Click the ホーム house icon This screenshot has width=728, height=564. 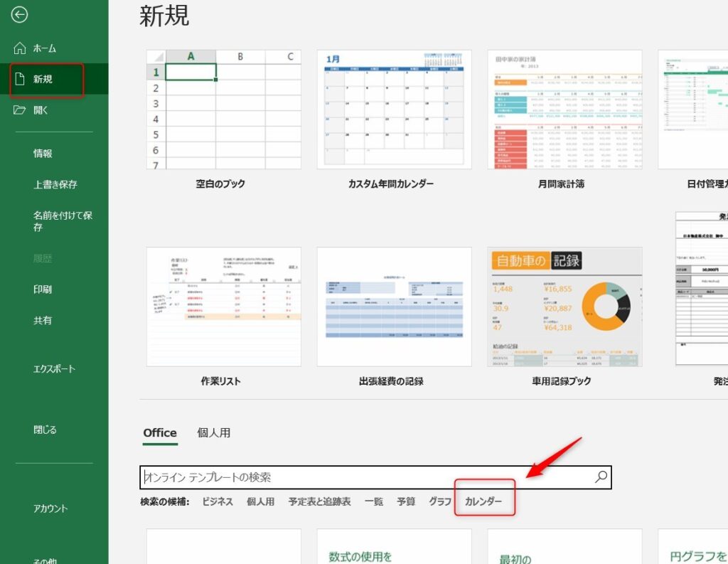tap(19, 48)
